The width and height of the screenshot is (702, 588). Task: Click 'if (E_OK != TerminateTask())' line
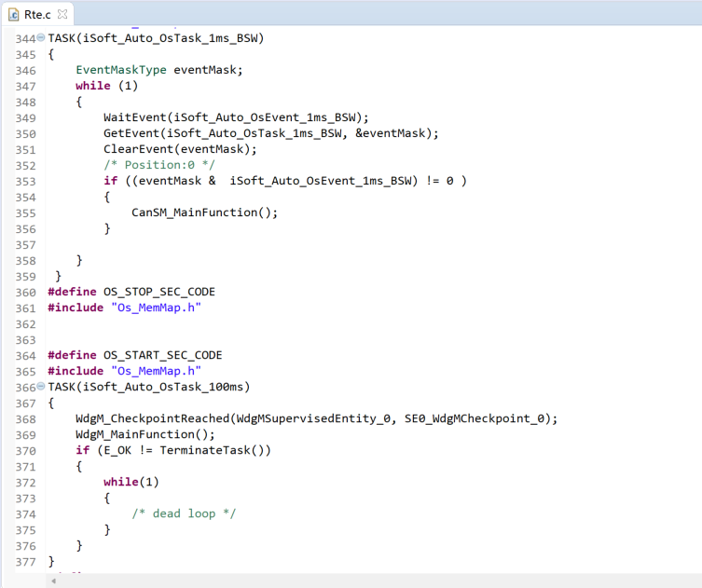click(x=173, y=451)
